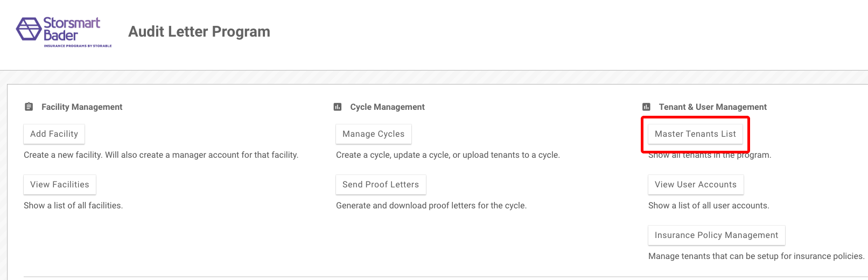Viewport: 868px width, 280px height.
Task: Choose Send Proof Letters
Action: pyautogui.click(x=381, y=185)
